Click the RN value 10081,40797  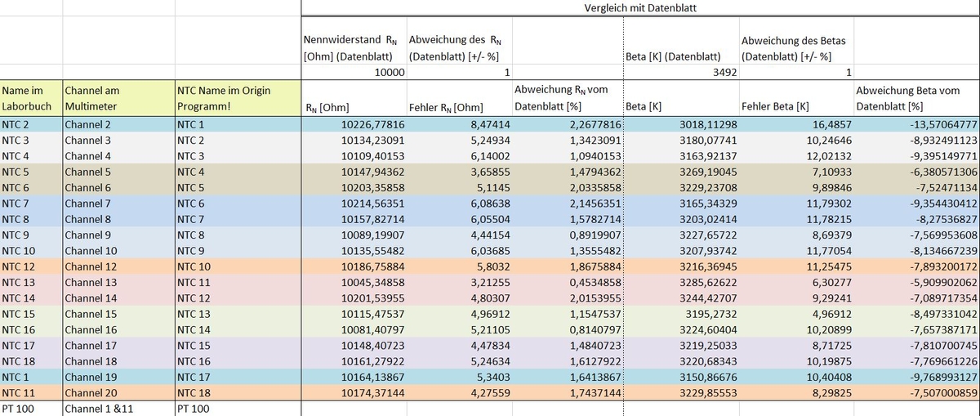[354, 330]
